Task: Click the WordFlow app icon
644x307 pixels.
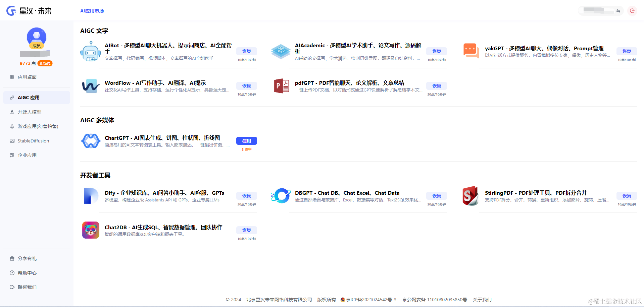Action: (91, 86)
